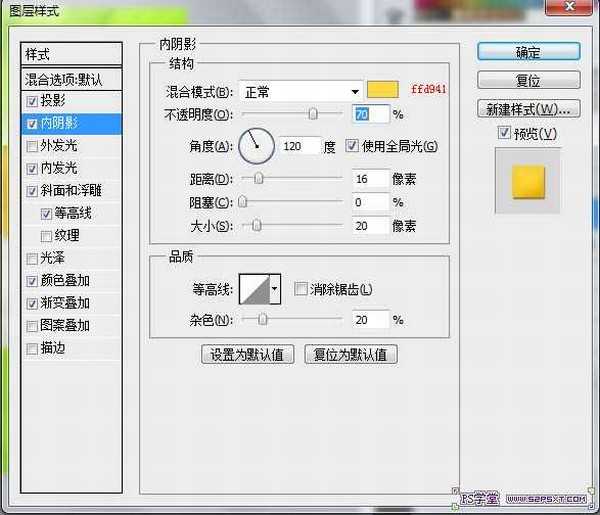Viewport: 600px width, 515px height.
Task: Toggle 使用全局光 global light checkbox
Action: (x=352, y=145)
